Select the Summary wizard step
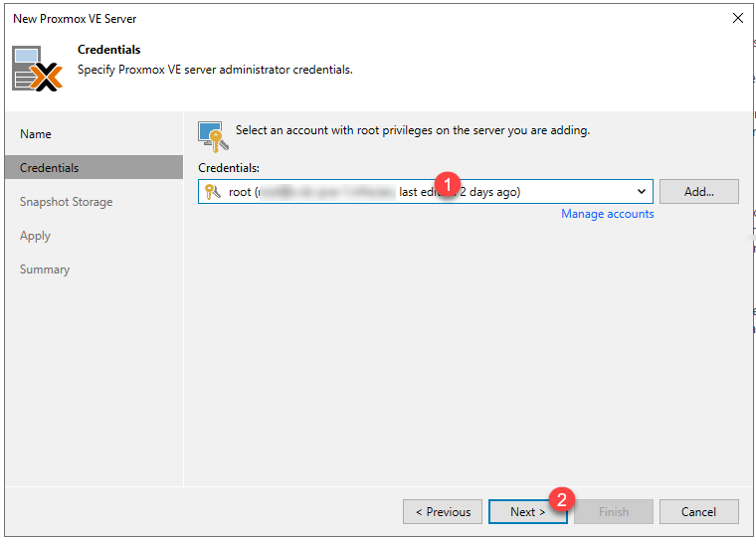This screenshot has width=756, height=540. (45, 270)
